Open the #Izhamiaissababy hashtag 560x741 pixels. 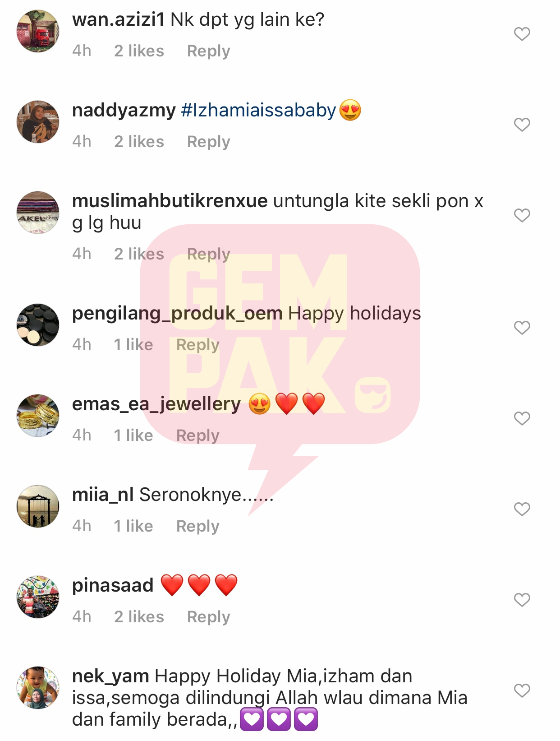(x=258, y=111)
